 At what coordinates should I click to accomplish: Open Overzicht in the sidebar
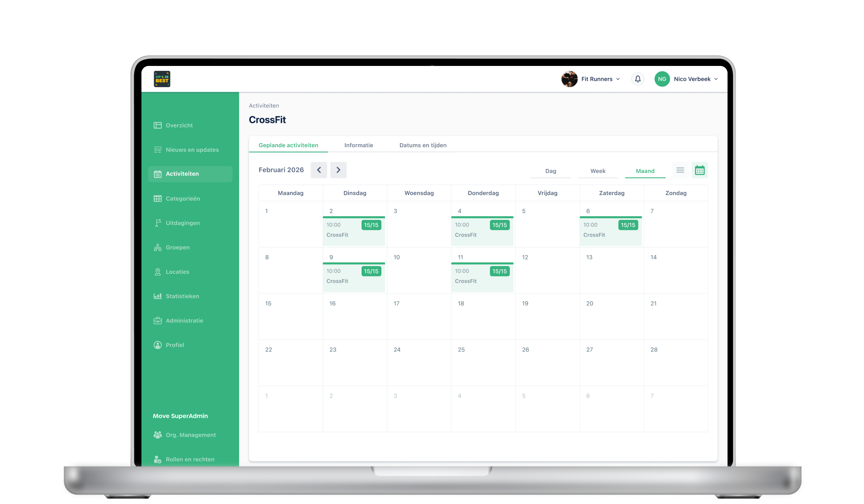point(179,126)
